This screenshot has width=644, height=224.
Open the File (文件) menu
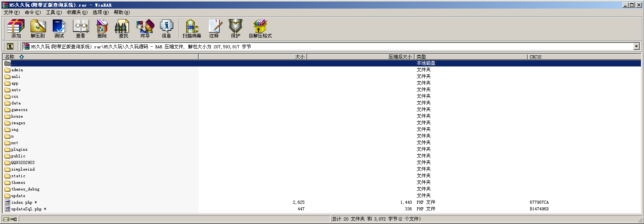tap(11, 12)
